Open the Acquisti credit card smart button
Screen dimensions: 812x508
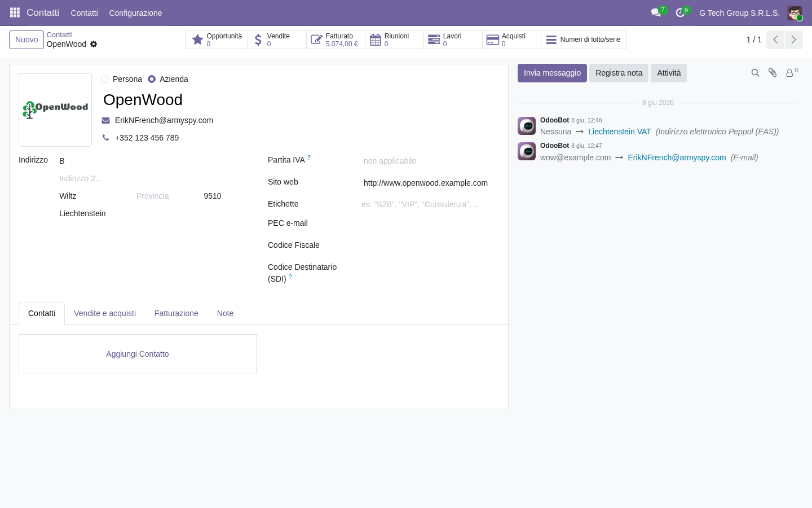tap(512, 40)
